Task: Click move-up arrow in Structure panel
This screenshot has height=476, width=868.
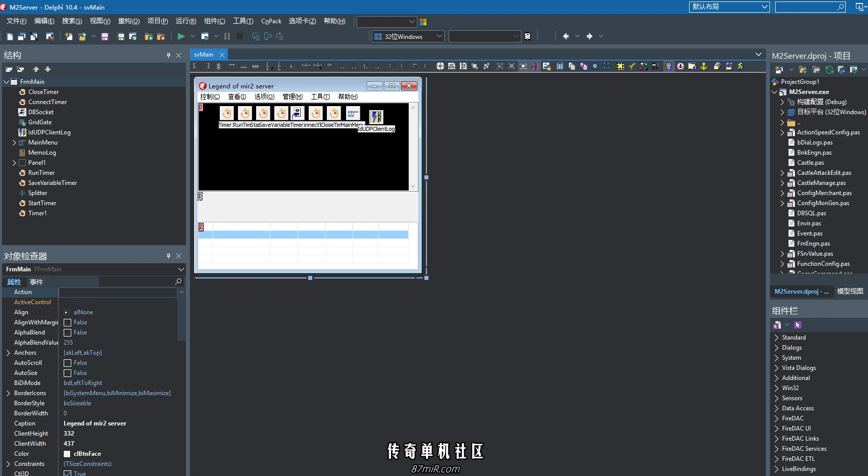Action: [36, 69]
